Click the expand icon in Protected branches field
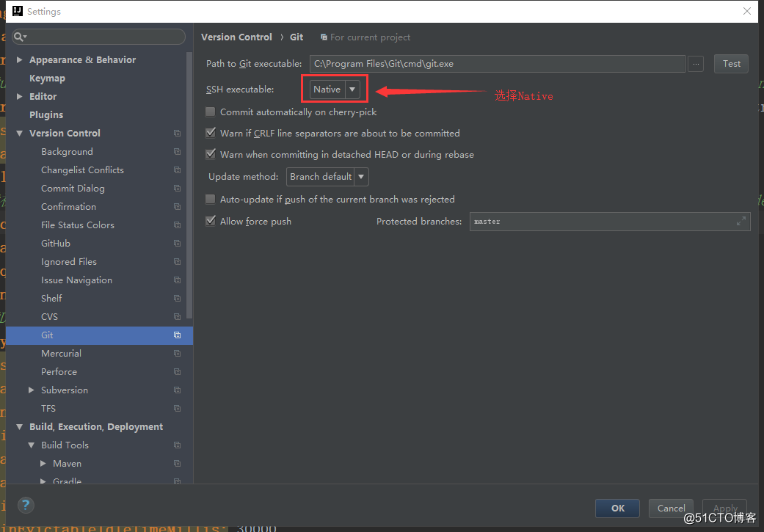 coord(741,221)
